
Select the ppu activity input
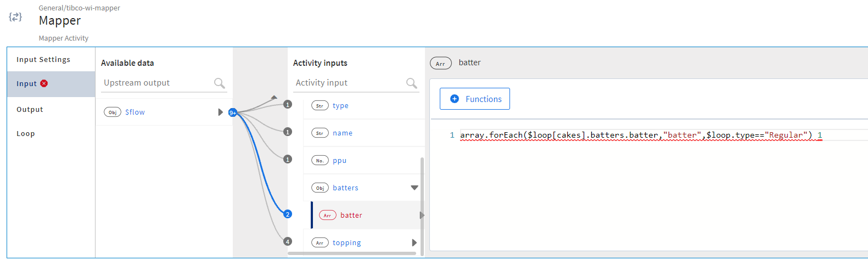point(339,160)
